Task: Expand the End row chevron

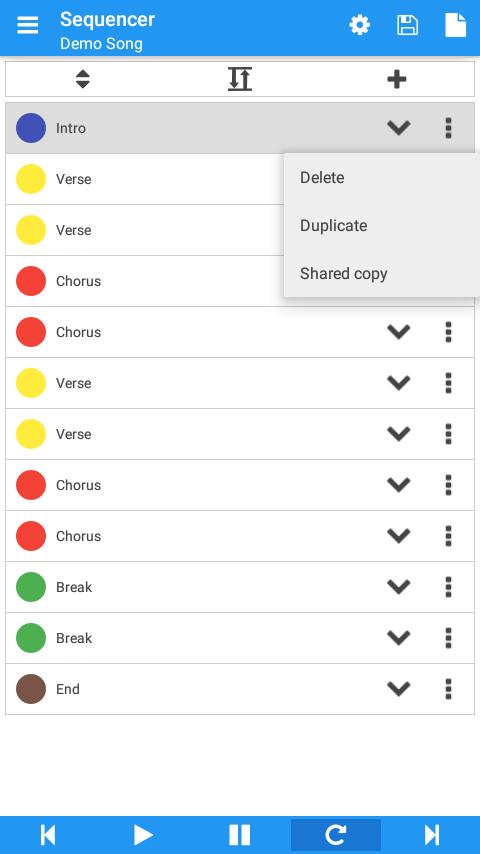Action: click(x=399, y=689)
